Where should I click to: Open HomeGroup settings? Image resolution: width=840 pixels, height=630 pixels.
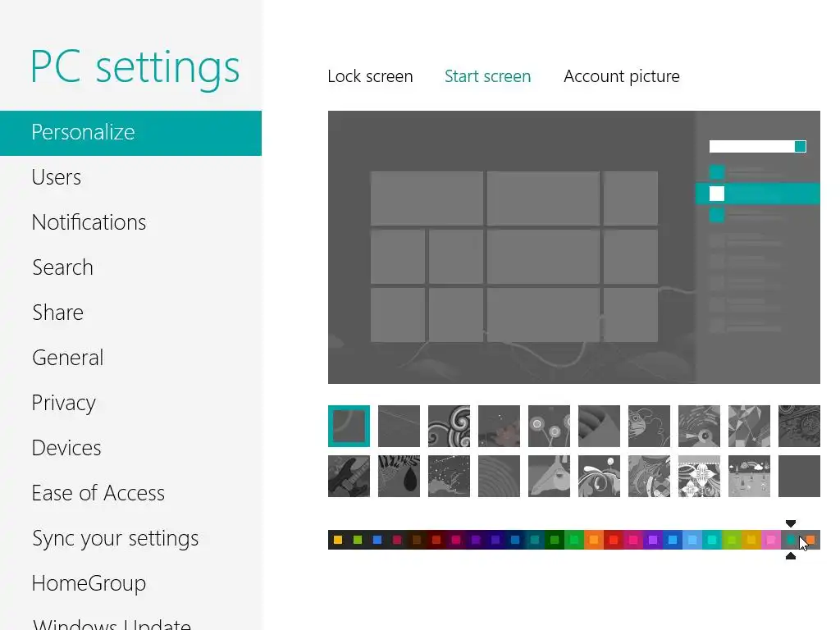pos(89,583)
